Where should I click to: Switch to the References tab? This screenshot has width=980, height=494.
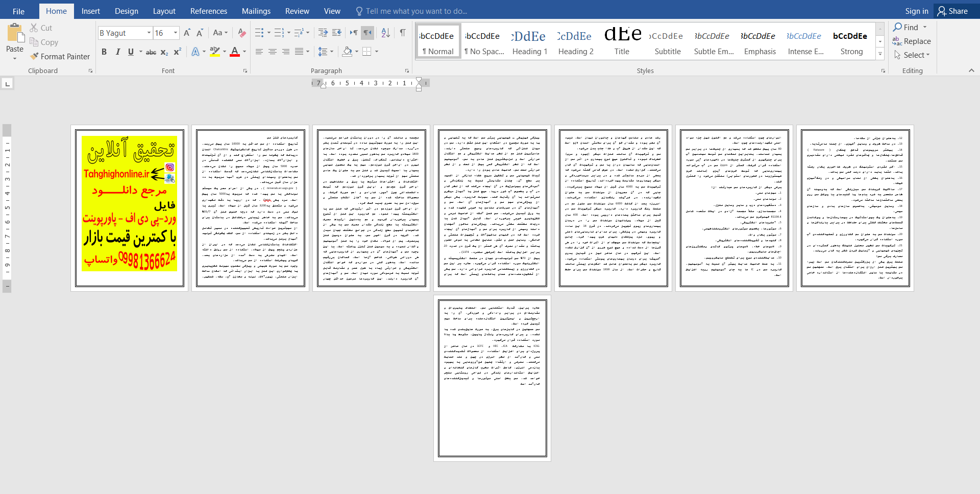pyautogui.click(x=209, y=11)
